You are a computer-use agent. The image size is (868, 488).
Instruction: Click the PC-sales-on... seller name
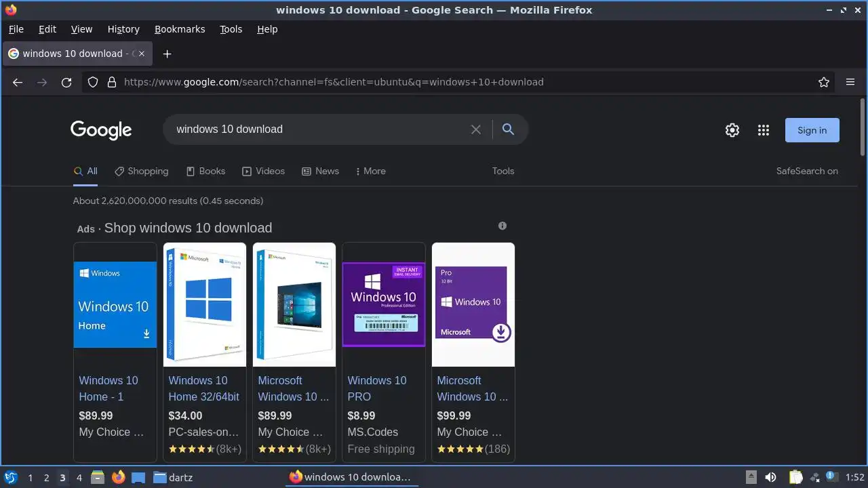pyautogui.click(x=203, y=432)
